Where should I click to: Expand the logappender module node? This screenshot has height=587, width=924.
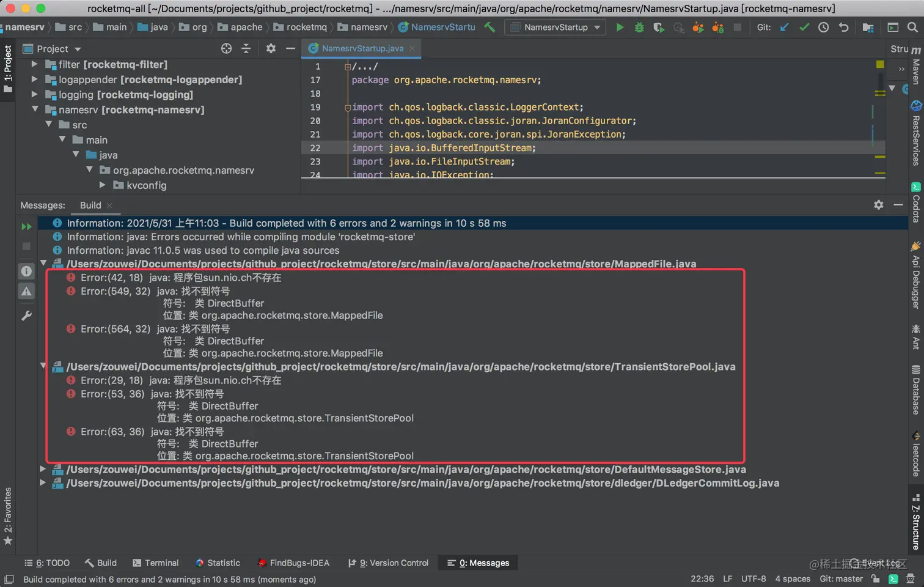point(35,79)
